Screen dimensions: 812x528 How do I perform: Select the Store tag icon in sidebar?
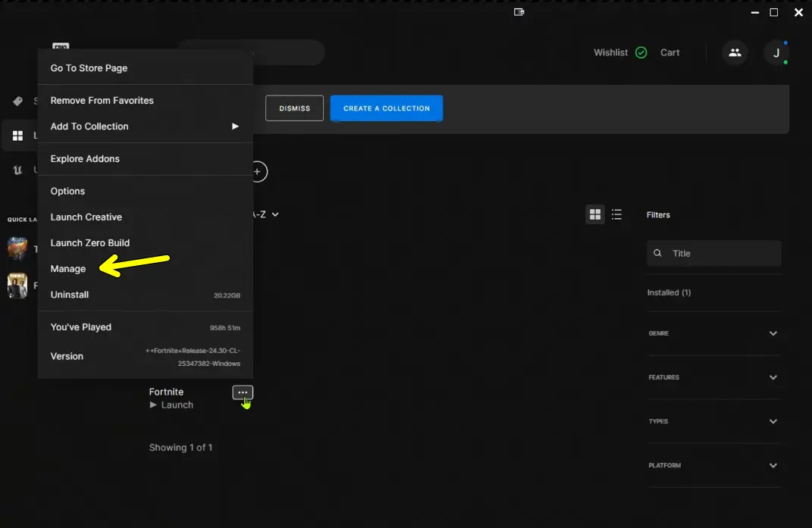pos(18,101)
